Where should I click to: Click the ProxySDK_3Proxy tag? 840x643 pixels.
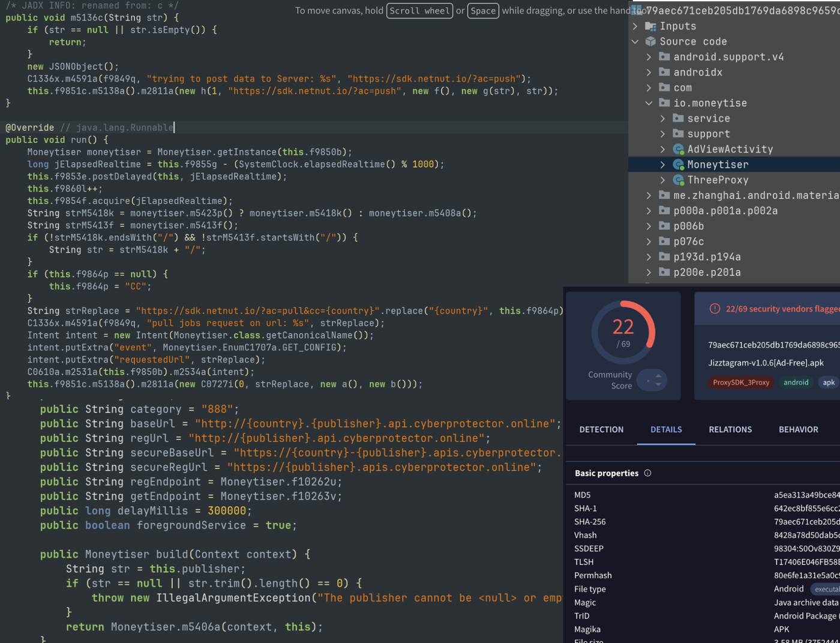click(741, 382)
